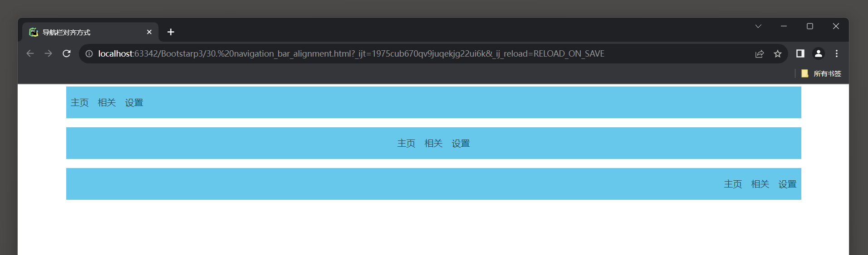Click the browser back arrow
Viewport: 868px width, 255px height.
(30, 53)
